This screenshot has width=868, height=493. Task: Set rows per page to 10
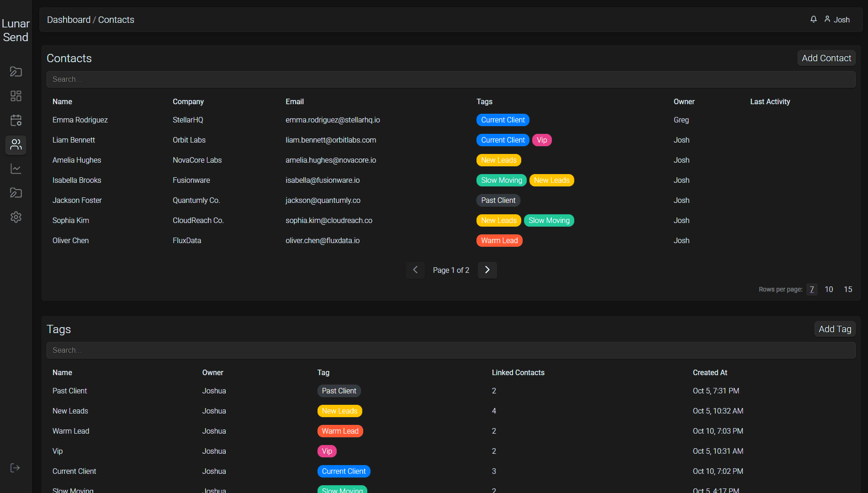pos(829,289)
